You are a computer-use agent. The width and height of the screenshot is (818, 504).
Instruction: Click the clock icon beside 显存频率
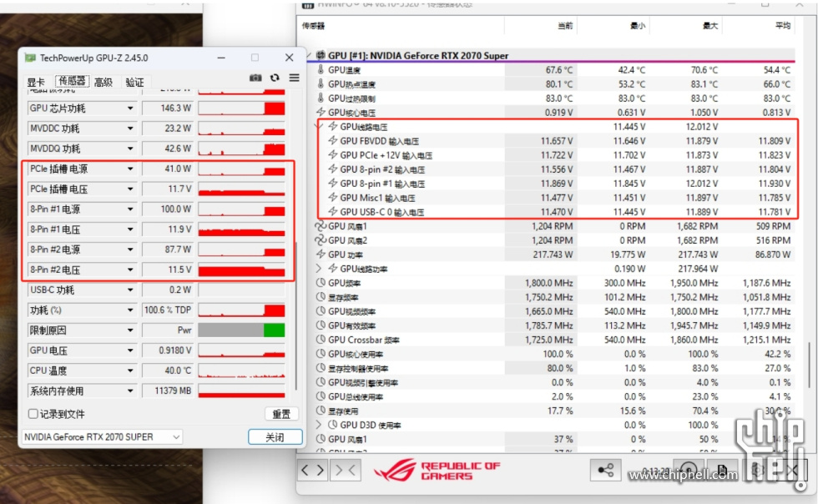coord(321,297)
